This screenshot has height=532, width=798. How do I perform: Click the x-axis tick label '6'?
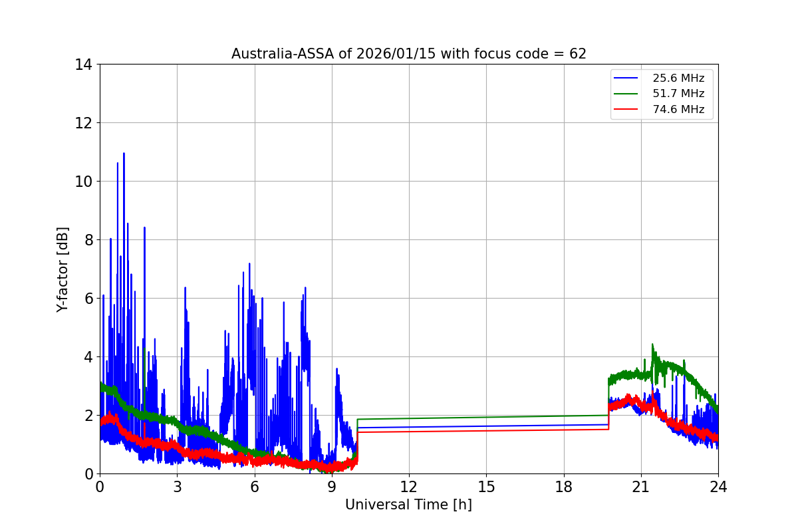(254, 487)
